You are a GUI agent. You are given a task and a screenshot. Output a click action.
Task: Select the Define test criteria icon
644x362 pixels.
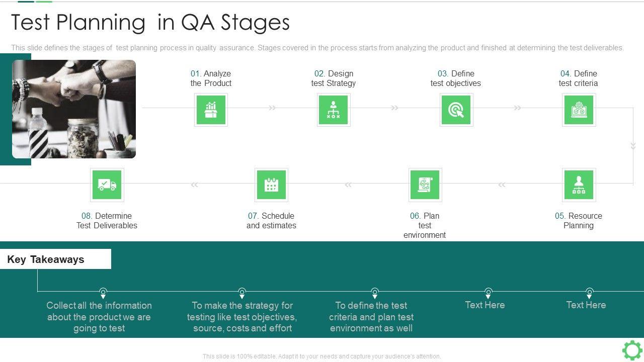click(579, 110)
